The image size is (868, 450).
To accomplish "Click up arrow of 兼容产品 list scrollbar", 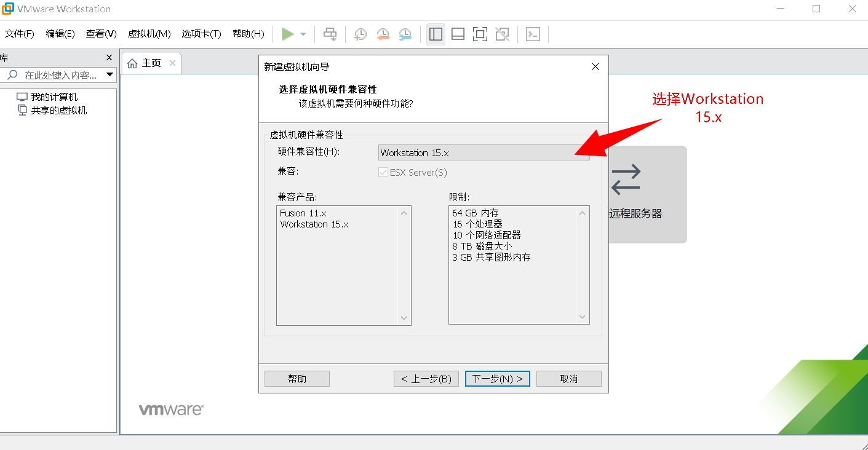I will (404, 213).
